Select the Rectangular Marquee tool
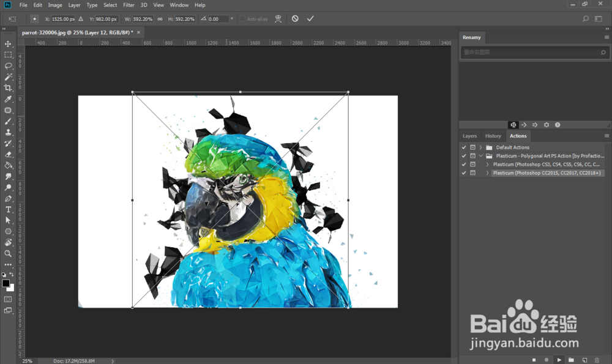 click(8, 54)
